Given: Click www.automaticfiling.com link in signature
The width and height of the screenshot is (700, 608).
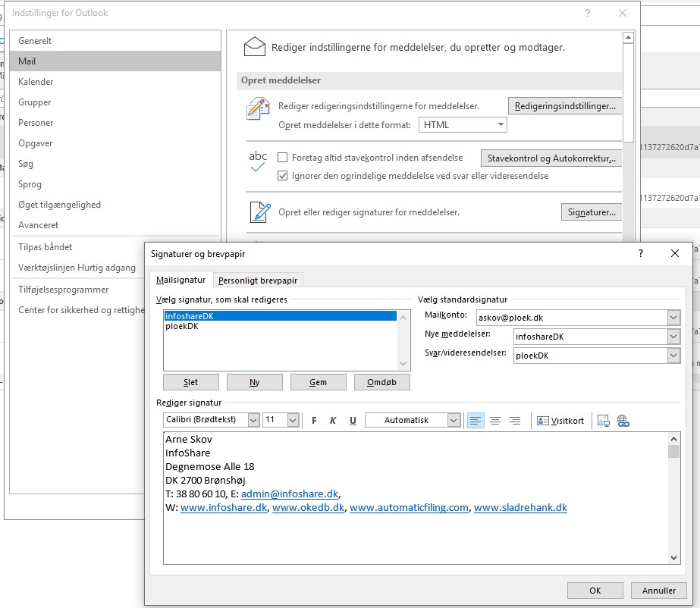Looking at the screenshot, I should [x=409, y=508].
